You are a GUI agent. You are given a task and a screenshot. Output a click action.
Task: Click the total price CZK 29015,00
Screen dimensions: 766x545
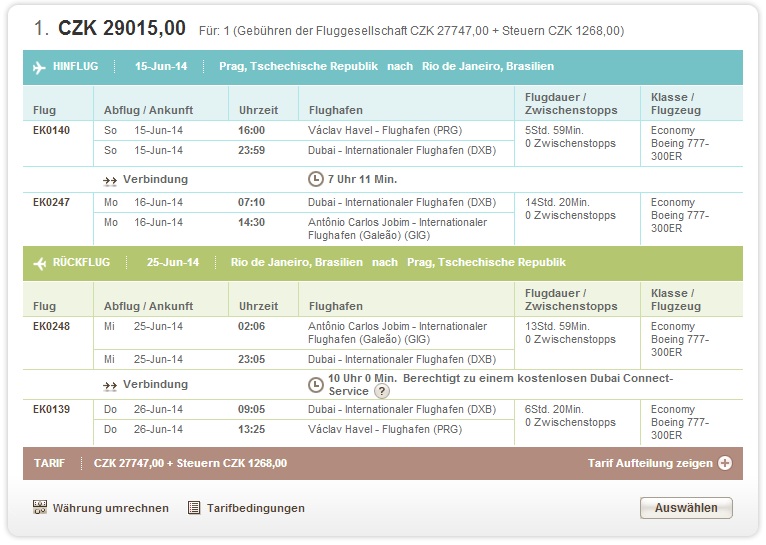point(122,28)
